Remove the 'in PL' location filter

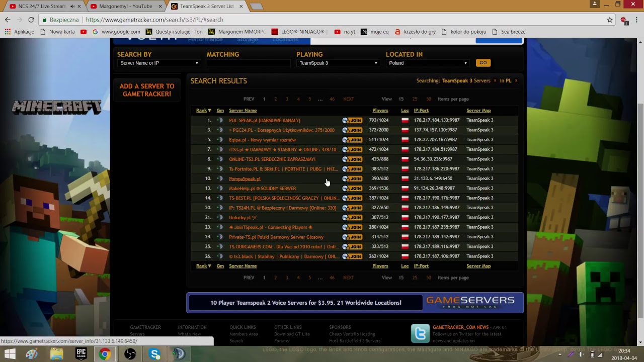[516, 80]
